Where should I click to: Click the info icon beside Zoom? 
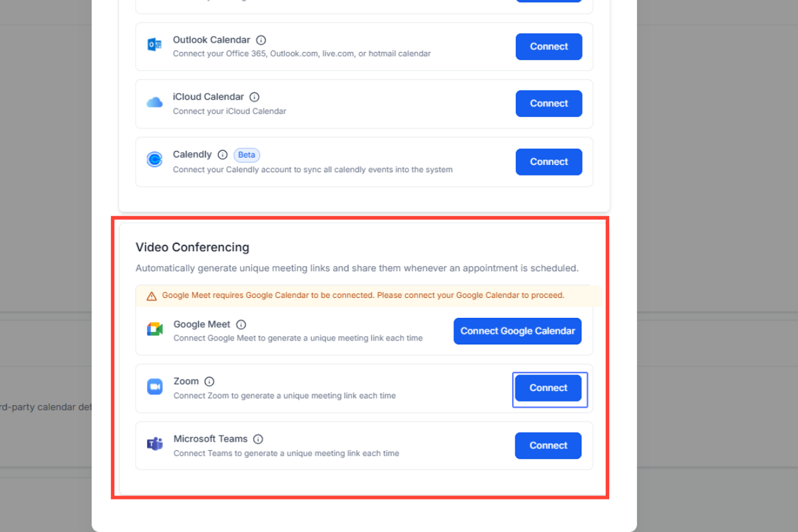point(209,382)
